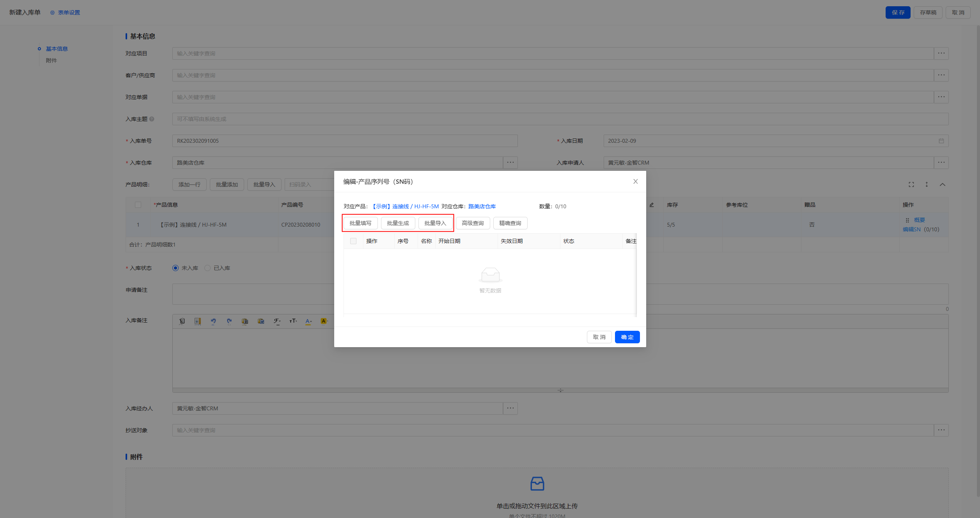The width and height of the screenshot is (980, 518).
Task: Focus the 入库单号 field
Action: coord(345,141)
